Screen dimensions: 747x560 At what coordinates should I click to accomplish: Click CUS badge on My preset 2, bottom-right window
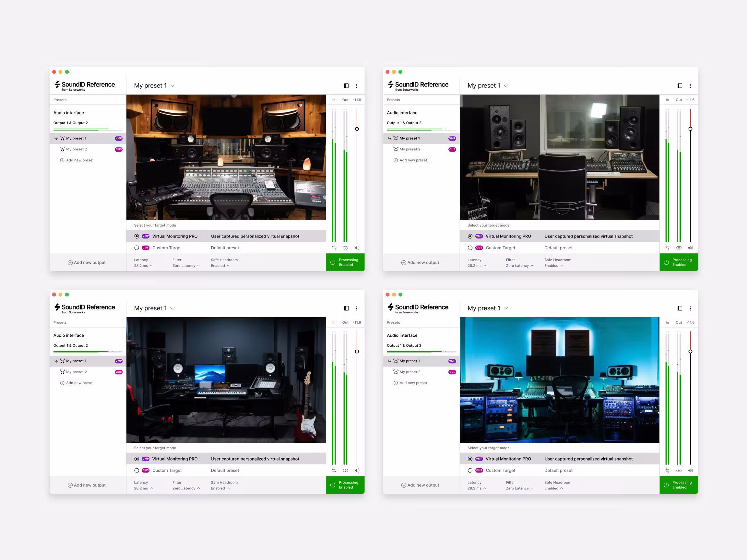pyautogui.click(x=452, y=372)
